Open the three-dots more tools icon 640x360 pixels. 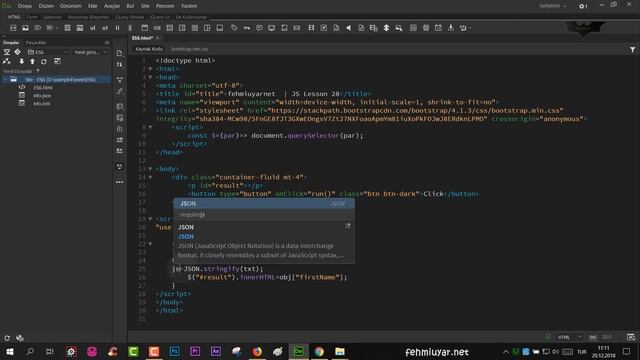[x=120, y=182]
